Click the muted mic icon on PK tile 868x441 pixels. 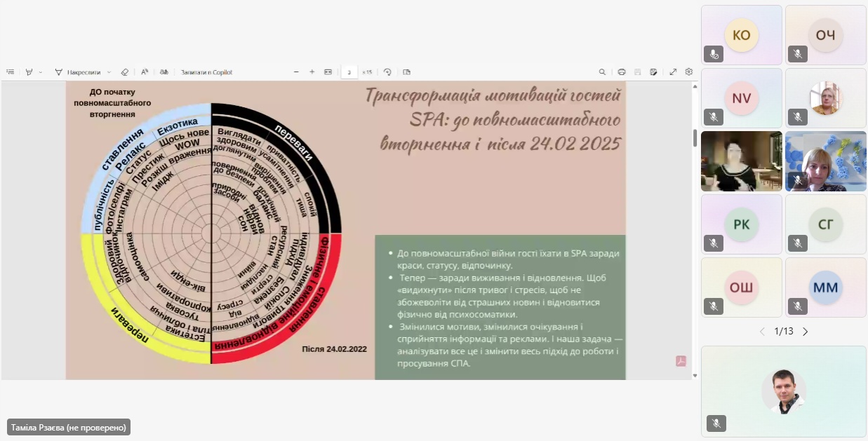click(714, 243)
